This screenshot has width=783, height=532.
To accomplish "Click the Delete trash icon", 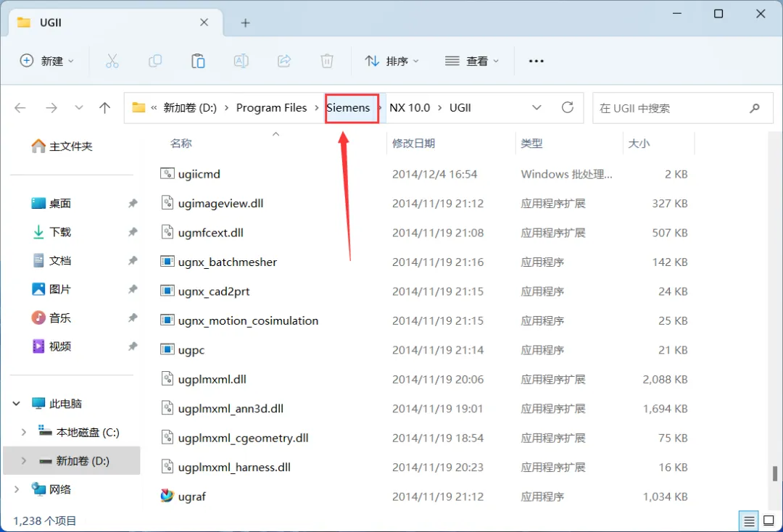I will (327, 61).
